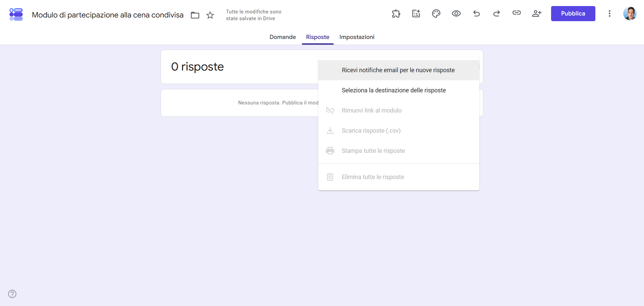Open the Google account avatar
Viewport: 644px width, 306px height.
630,13
